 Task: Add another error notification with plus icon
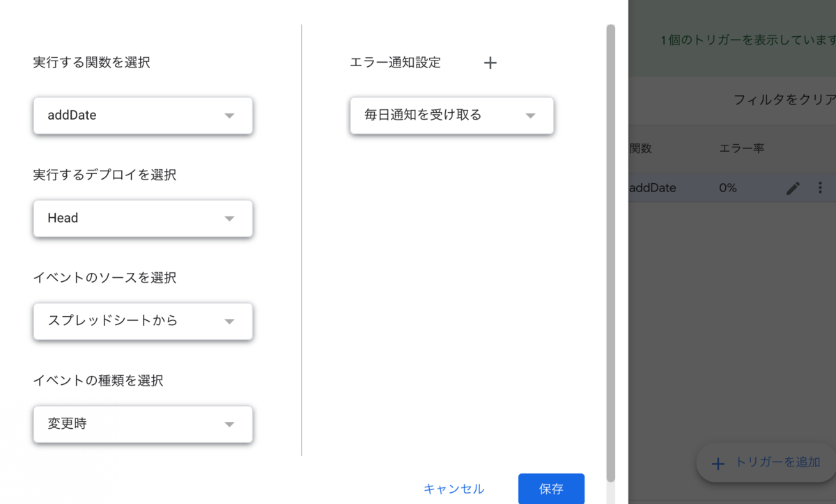[490, 63]
